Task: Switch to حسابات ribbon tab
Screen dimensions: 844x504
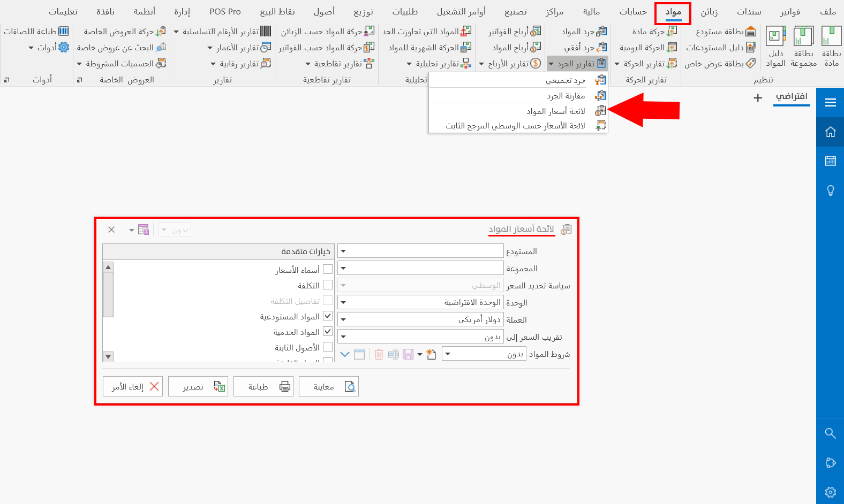Action: point(633,12)
